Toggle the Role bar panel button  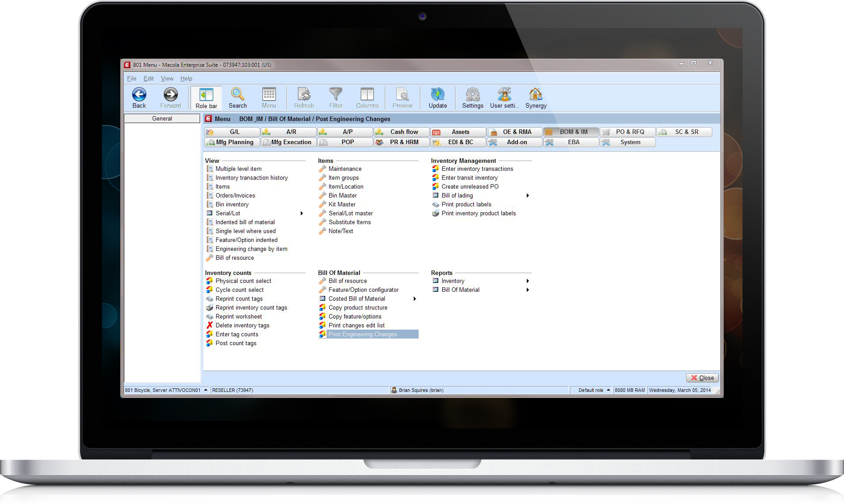[206, 98]
